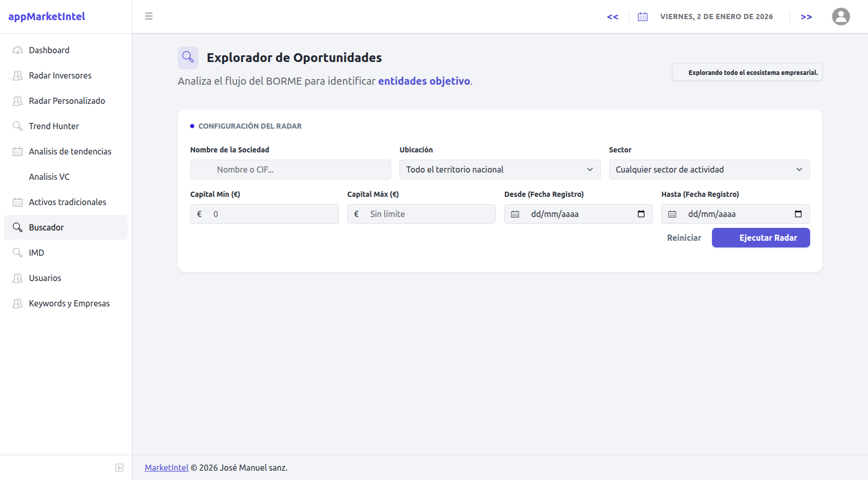Image resolution: width=868 pixels, height=480 pixels.
Task: Open the MarketIntel footer link
Action: [166, 468]
